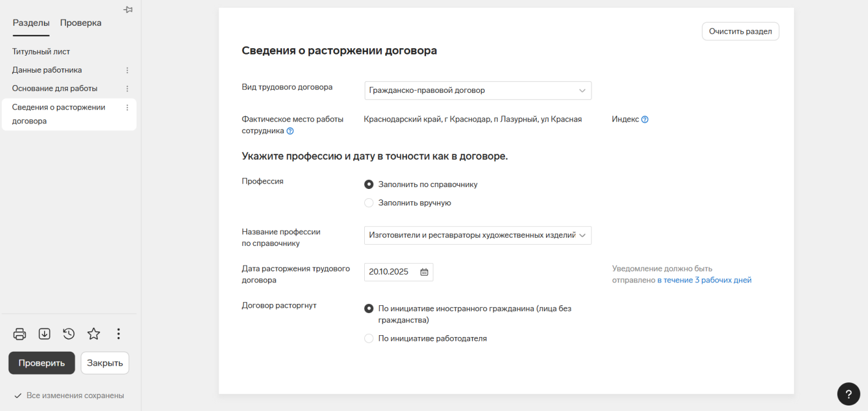Screen dimensions: 868x411
Task: Open calendar icon in date field
Action: coord(424,272)
